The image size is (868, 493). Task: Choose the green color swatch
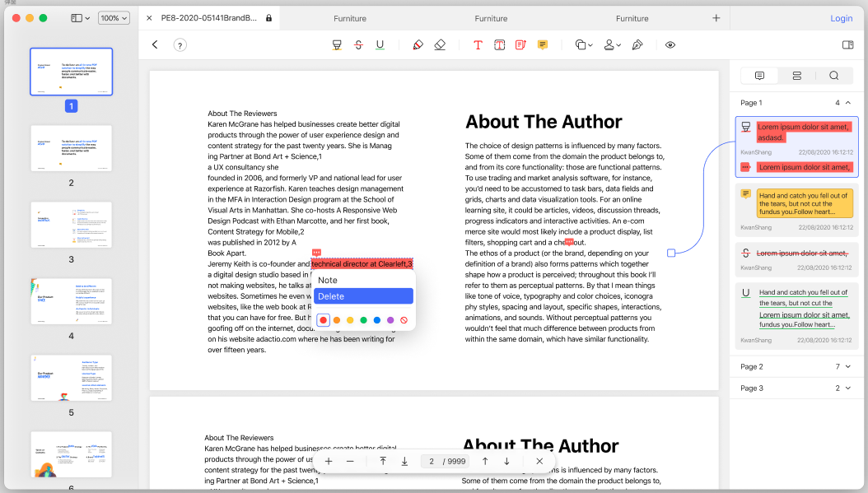click(363, 320)
